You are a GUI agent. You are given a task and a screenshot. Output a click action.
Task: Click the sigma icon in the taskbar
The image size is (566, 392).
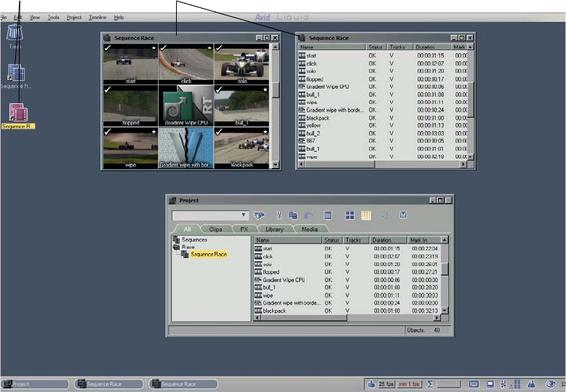[430, 383]
